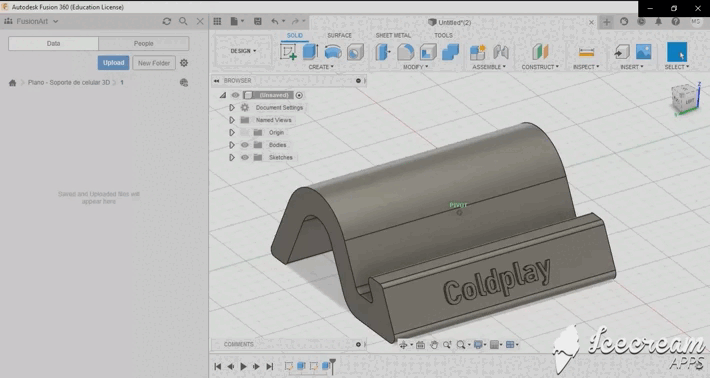Image resolution: width=710 pixels, height=378 pixels.
Task: Click the Joint tool icon
Action: tap(501, 52)
